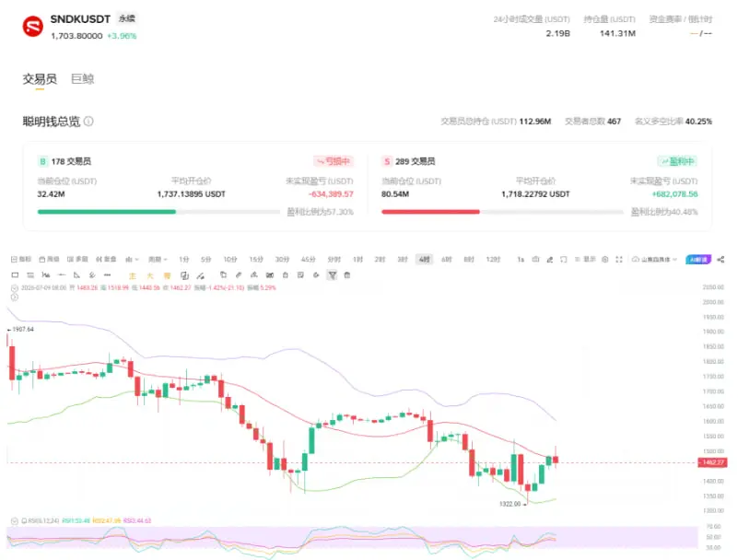The width and height of the screenshot is (738, 560).
Task: Click the chart screenshot camera icon
Action: (535, 260)
